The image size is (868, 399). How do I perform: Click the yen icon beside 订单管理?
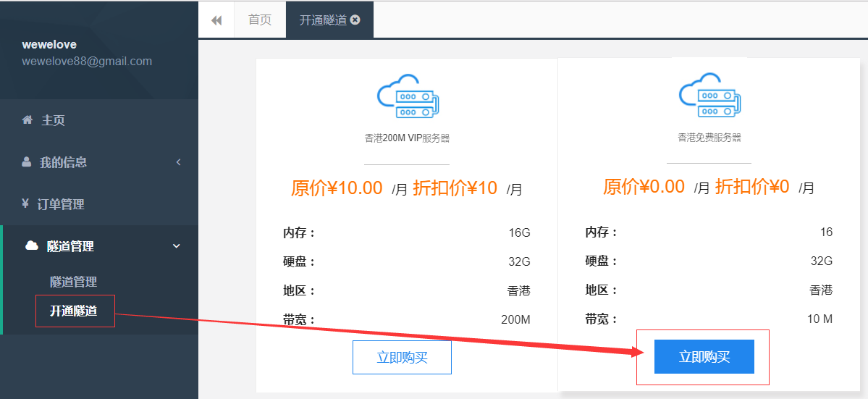point(25,203)
